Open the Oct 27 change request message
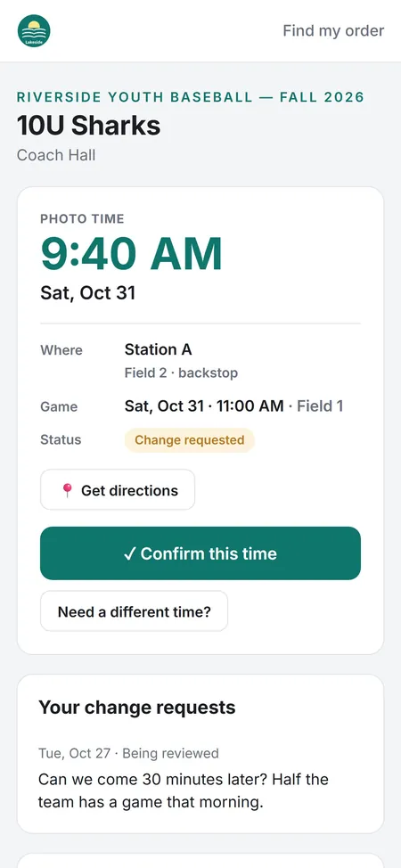Screen dimensions: 401x868 point(184,790)
